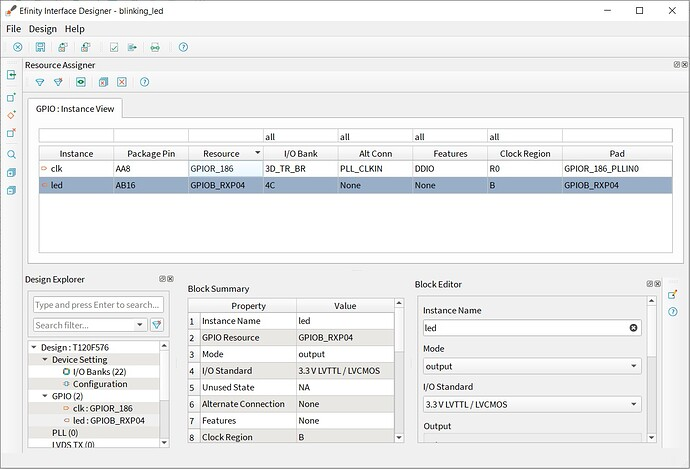Click the green eye icon in Resource Assigner

(80, 82)
